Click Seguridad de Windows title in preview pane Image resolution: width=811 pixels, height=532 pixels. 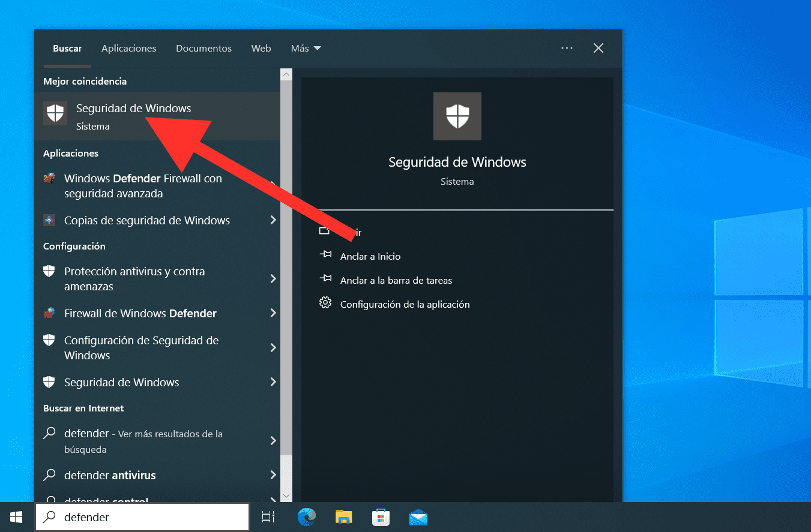457,162
